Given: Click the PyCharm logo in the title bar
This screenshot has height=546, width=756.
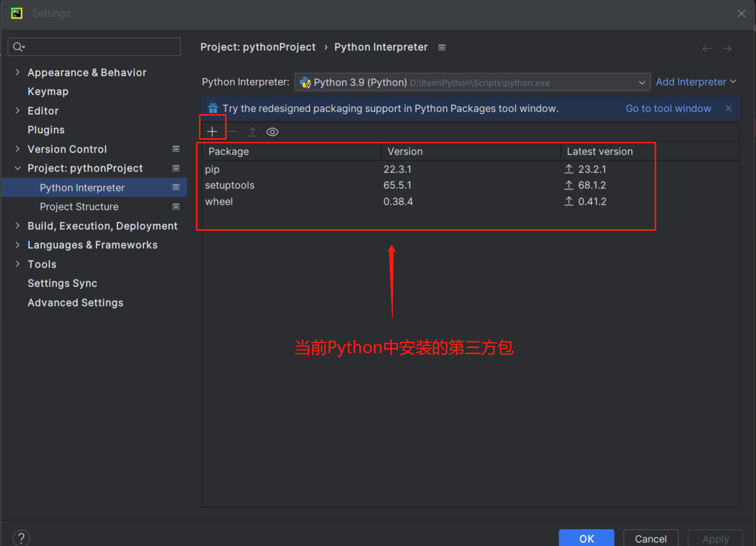Looking at the screenshot, I should click(x=16, y=13).
